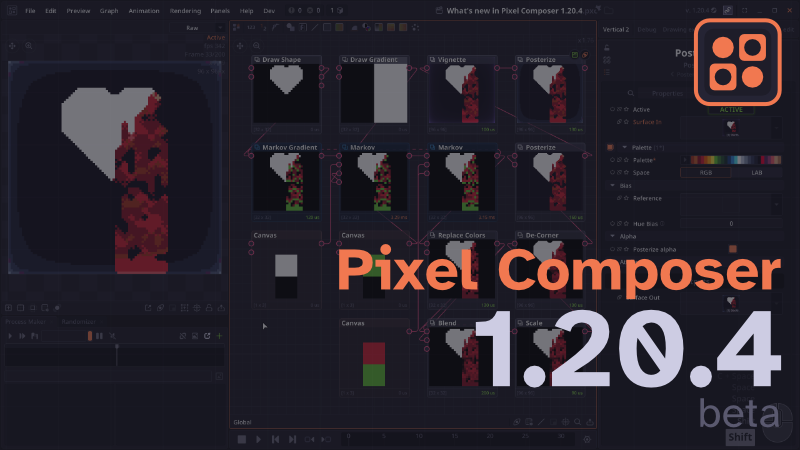Open the Rendering menu
Viewport: 800px width, 450px height.
pos(185,11)
